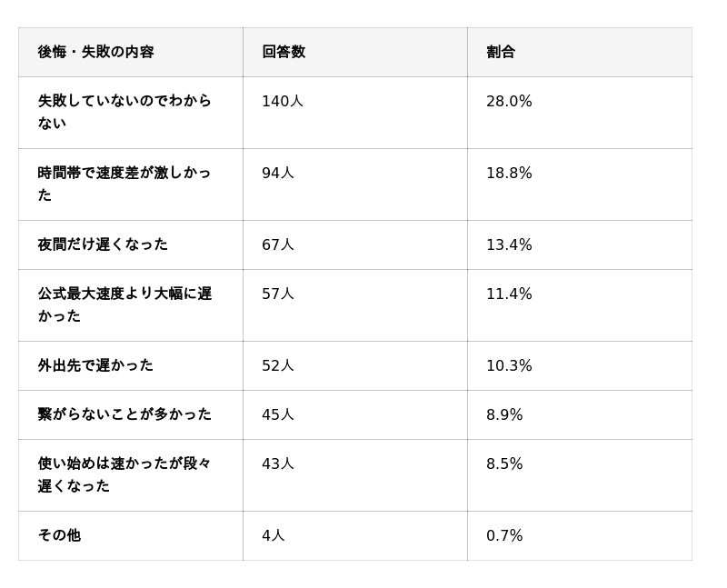Click the 使い始めは速かったが段々遅くなった cell

coord(124,474)
